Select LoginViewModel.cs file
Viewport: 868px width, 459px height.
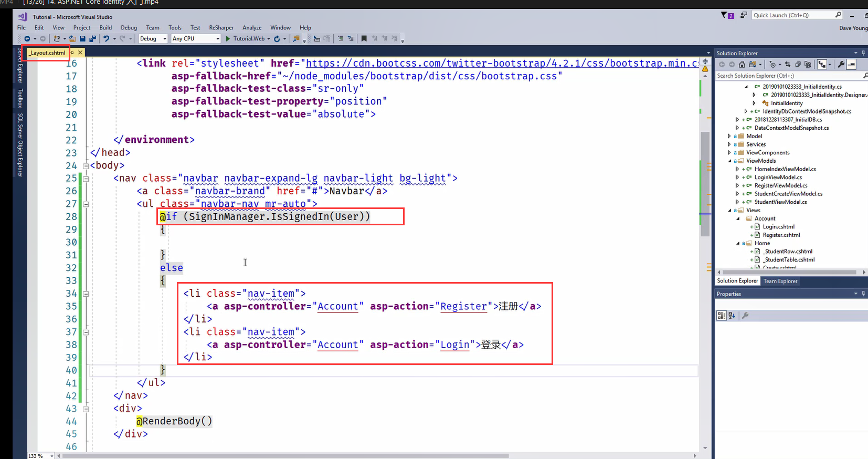click(778, 178)
